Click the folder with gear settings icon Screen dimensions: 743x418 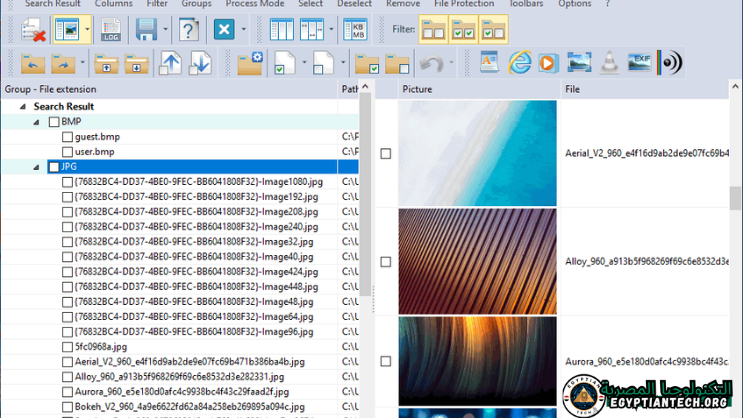[x=250, y=64]
